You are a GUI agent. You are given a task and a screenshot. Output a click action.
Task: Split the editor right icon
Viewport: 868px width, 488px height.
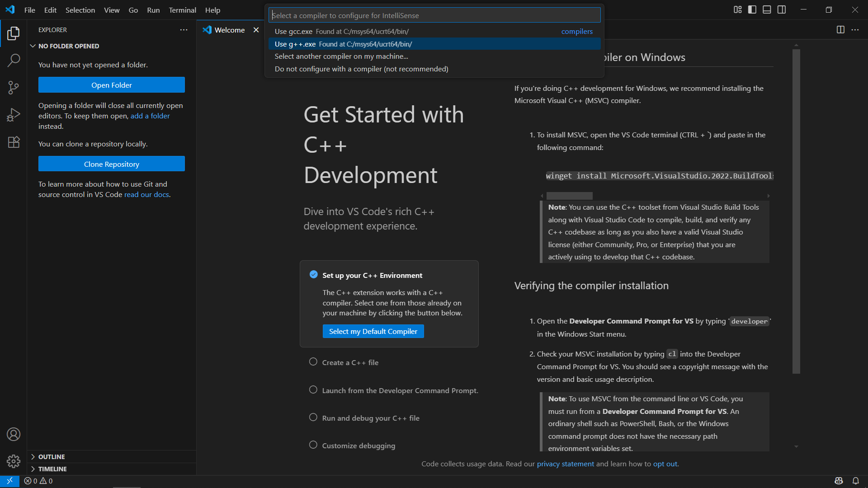click(840, 29)
